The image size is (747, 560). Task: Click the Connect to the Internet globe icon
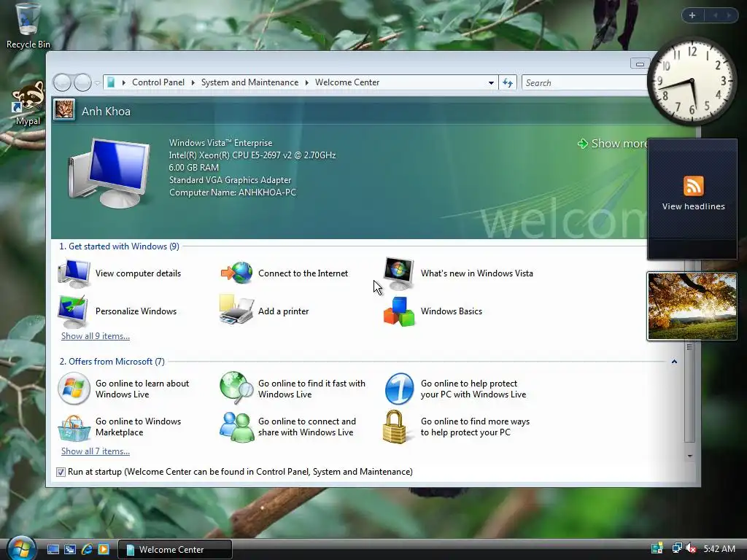click(x=237, y=273)
